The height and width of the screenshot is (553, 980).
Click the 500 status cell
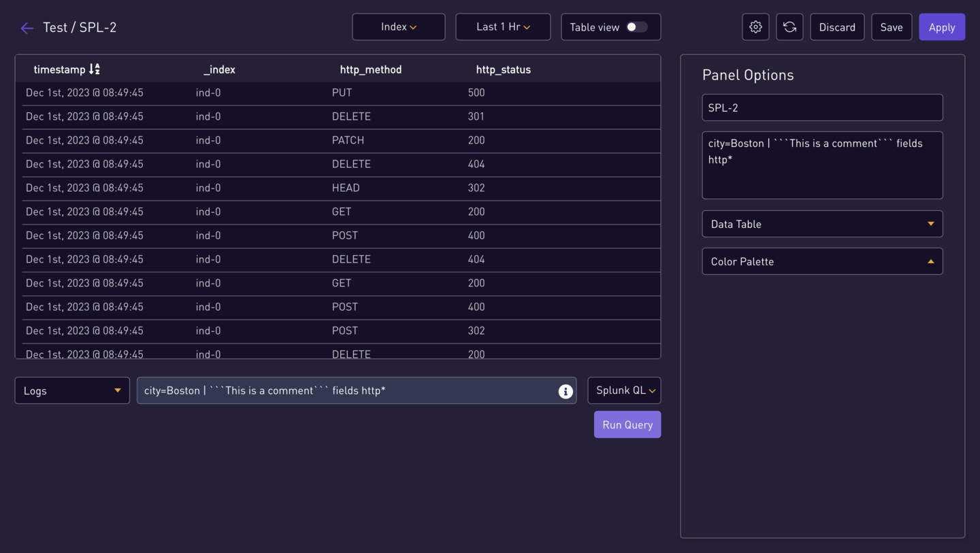click(476, 93)
